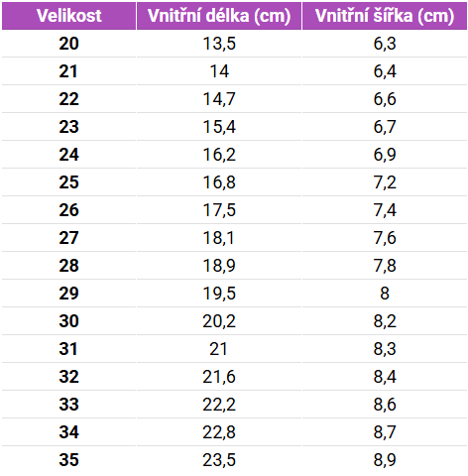
Task: Select size 25 row label
Action: (x=68, y=182)
